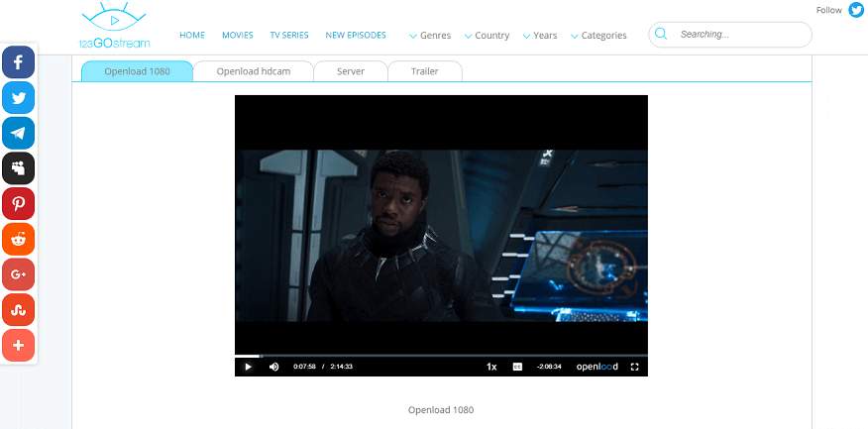Switch to the Server tab
The width and height of the screenshot is (868, 429).
click(x=351, y=71)
